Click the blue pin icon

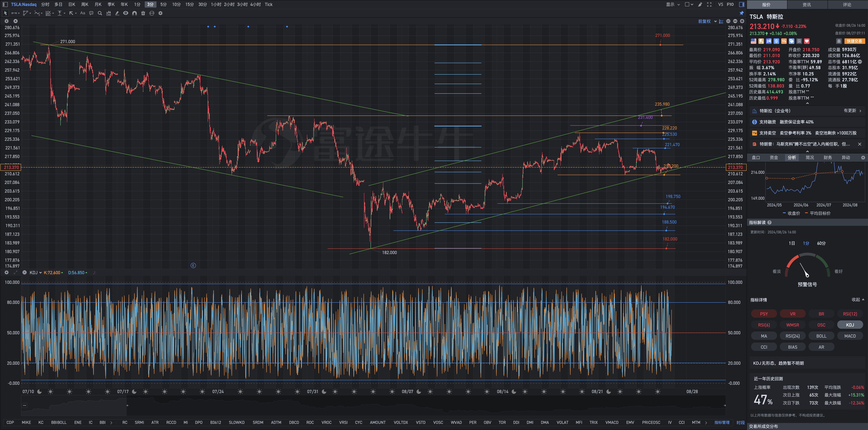point(742,13)
